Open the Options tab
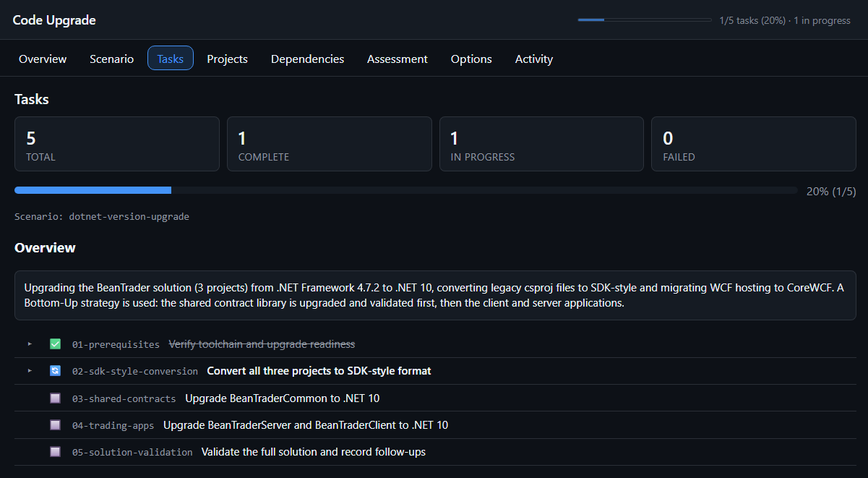This screenshot has width=868, height=478. [x=471, y=59]
